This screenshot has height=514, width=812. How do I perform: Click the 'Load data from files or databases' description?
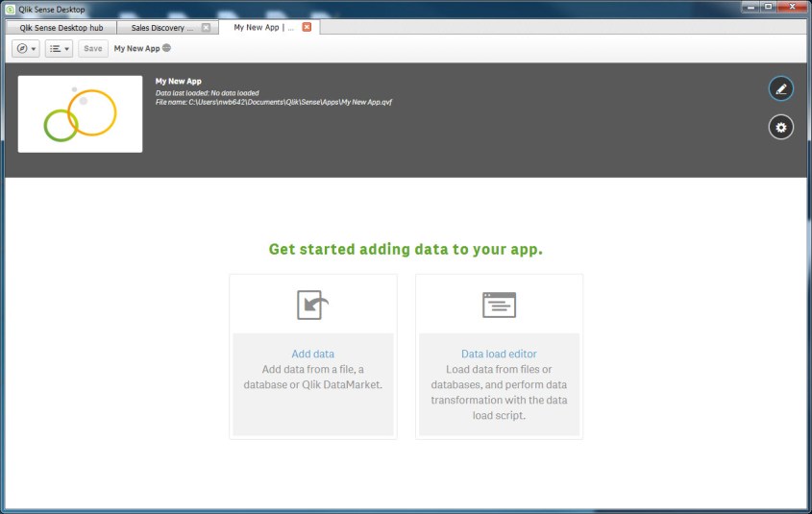(500, 392)
